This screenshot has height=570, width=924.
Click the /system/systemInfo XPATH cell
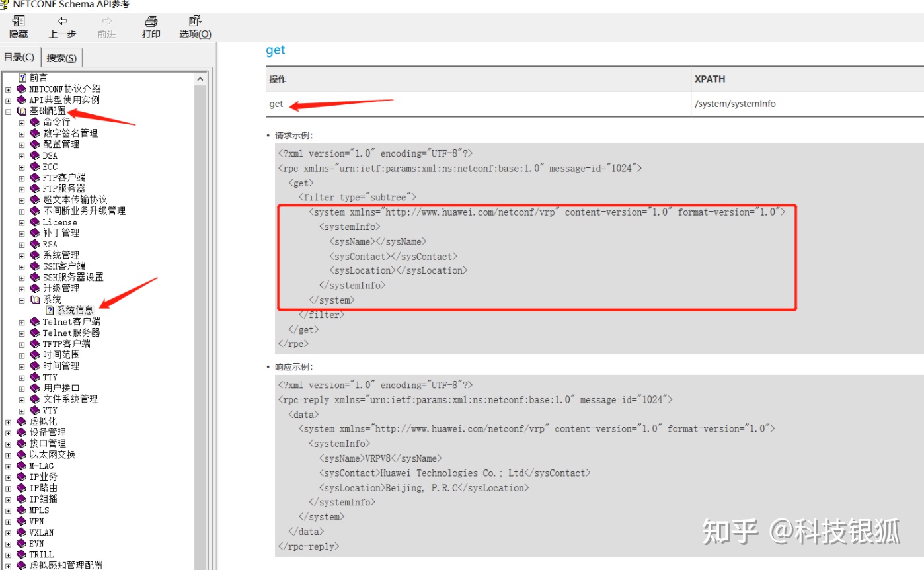pyautogui.click(x=808, y=104)
